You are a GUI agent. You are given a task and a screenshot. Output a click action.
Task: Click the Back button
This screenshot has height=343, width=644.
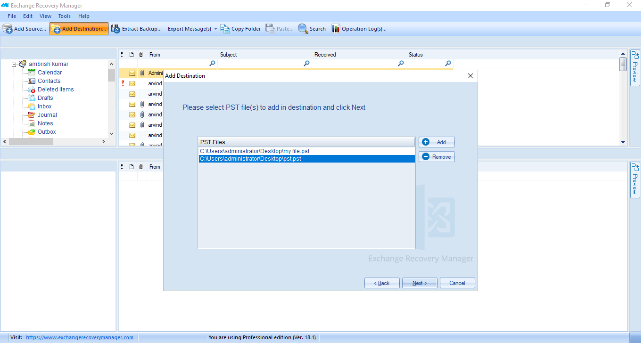[382, 283]
